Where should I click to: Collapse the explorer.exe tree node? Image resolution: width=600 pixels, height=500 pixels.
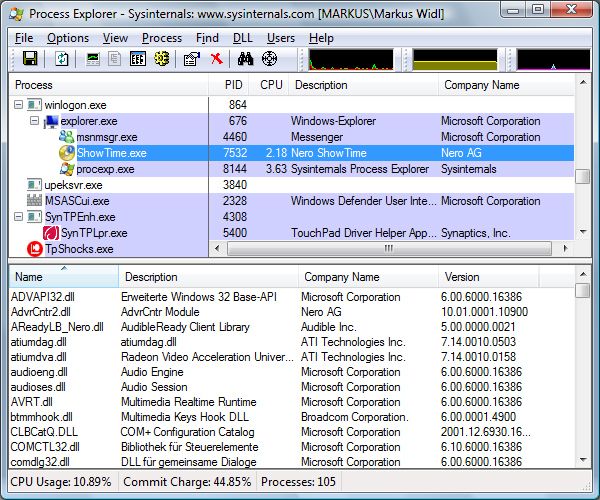click(34, 121)
